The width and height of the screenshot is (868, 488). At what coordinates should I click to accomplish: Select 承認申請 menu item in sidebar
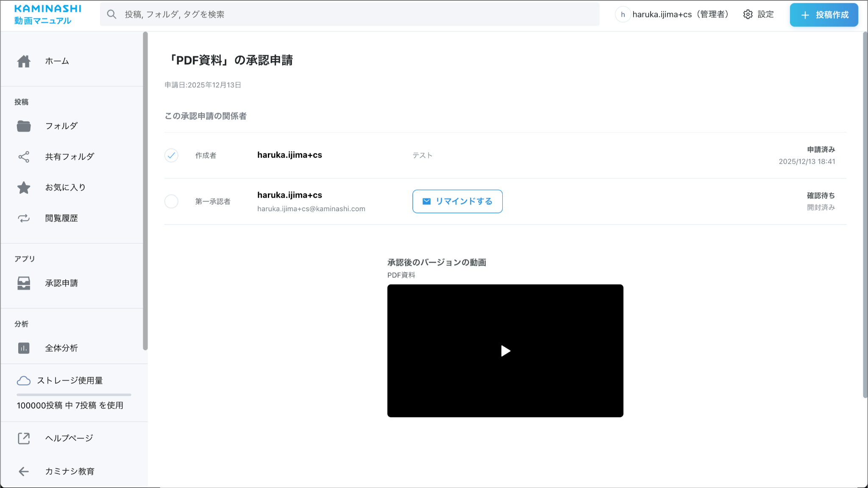(61, 283)
